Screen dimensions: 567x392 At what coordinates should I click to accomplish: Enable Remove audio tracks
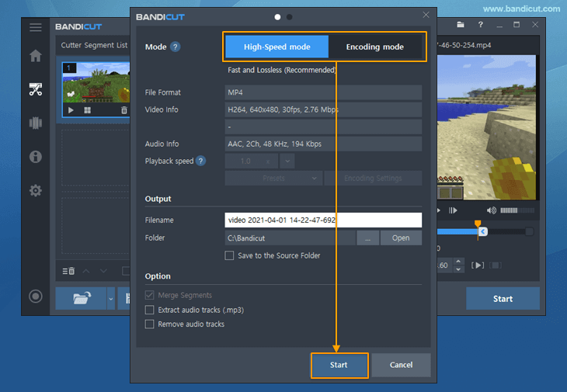click(x=149, y=324)
